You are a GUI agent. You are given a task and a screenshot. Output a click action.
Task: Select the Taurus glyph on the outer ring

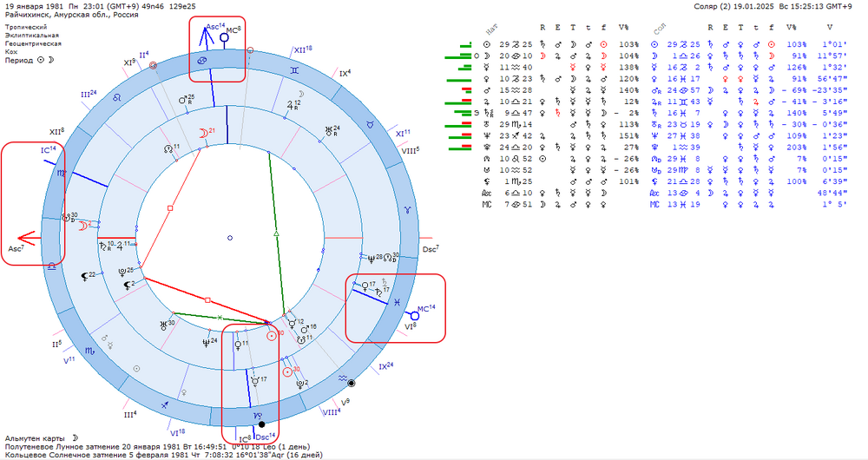(370, 125)
